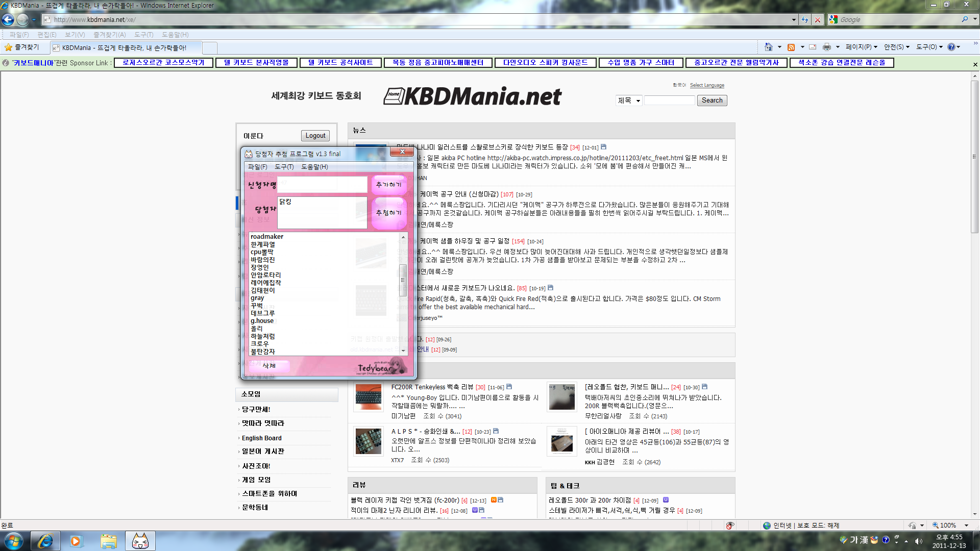Click the 신청자명 input field
The image size is (980, 551).
[x=322, y=185]
